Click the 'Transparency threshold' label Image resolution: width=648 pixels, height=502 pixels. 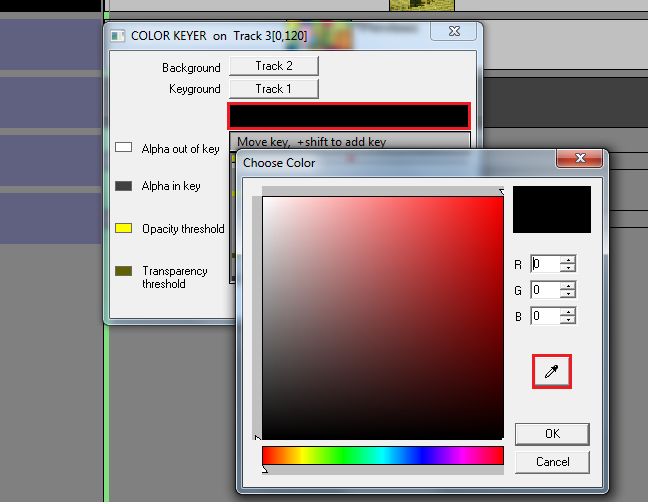click(175, 277)
